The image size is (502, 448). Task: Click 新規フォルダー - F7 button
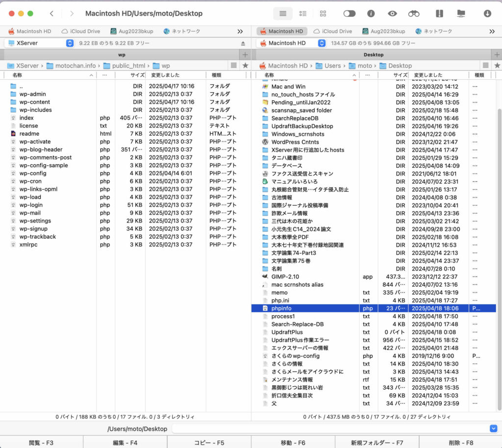point(377,443)
